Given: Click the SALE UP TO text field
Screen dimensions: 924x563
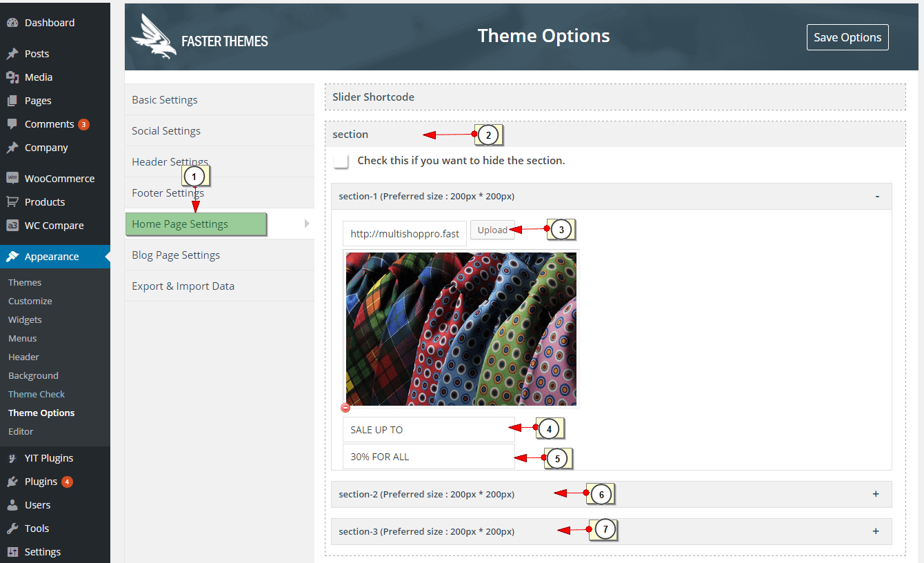Looking at the screenshot, I should 428,429.
